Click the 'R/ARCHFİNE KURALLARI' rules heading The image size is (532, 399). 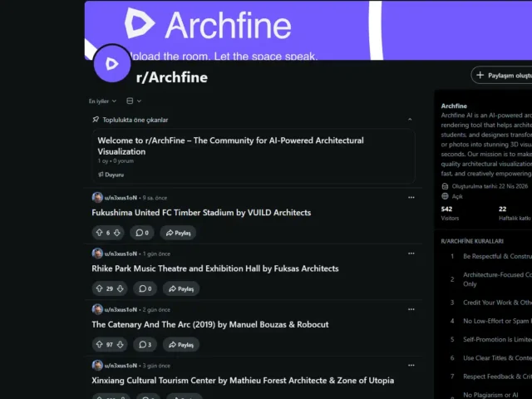472,241
